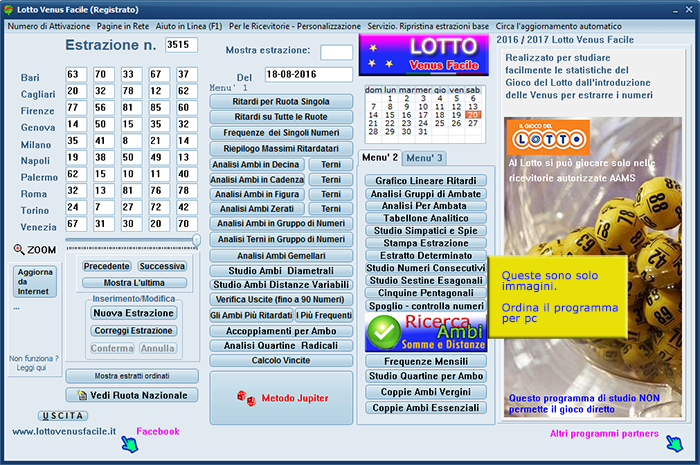Click the Lotto Venus Facile logo banner
This screenshot has width=700, height=465.
(x=424, y=55)
